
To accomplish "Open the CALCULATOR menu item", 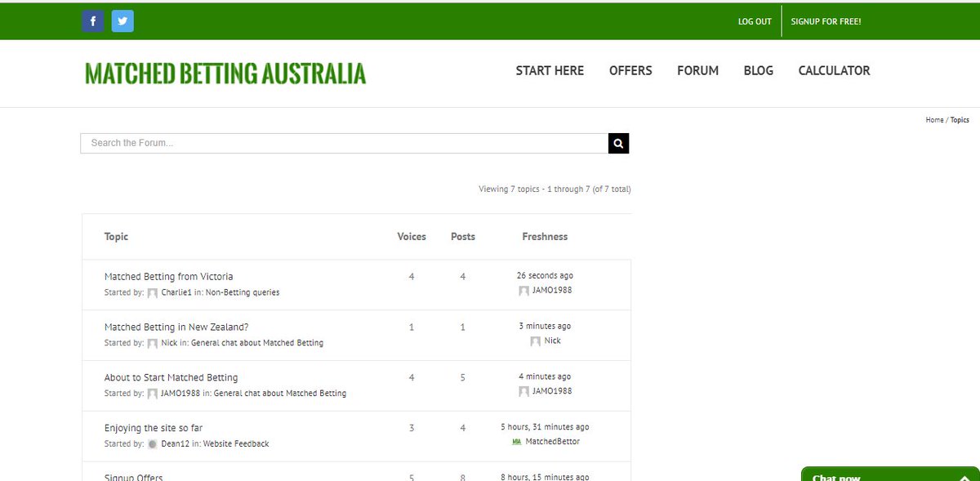I will tap(834, 71).
